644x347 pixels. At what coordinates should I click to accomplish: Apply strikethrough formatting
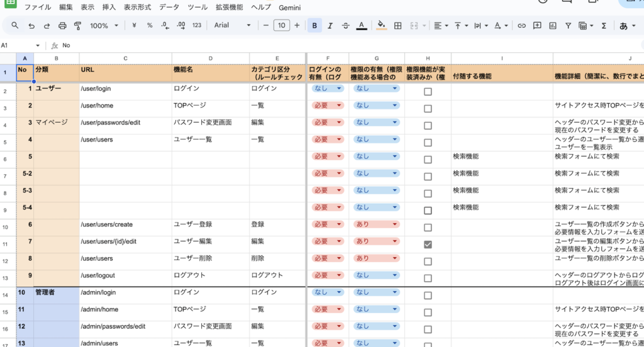point(345,26)
